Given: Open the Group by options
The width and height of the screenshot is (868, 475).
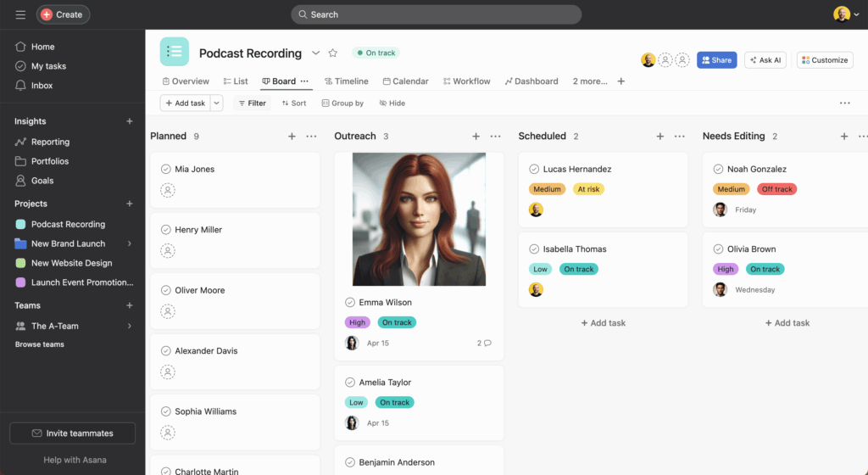Looking at the screenshot, I should [342, 103].
